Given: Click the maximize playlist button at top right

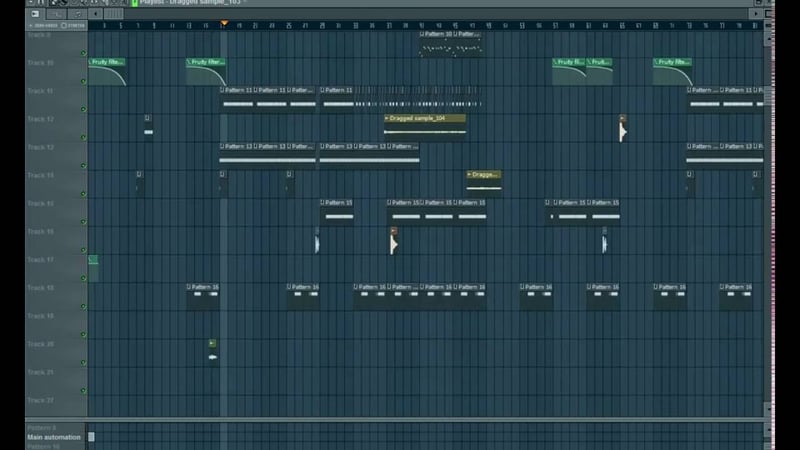Looking at the screenshot, I should pos(759,3).
